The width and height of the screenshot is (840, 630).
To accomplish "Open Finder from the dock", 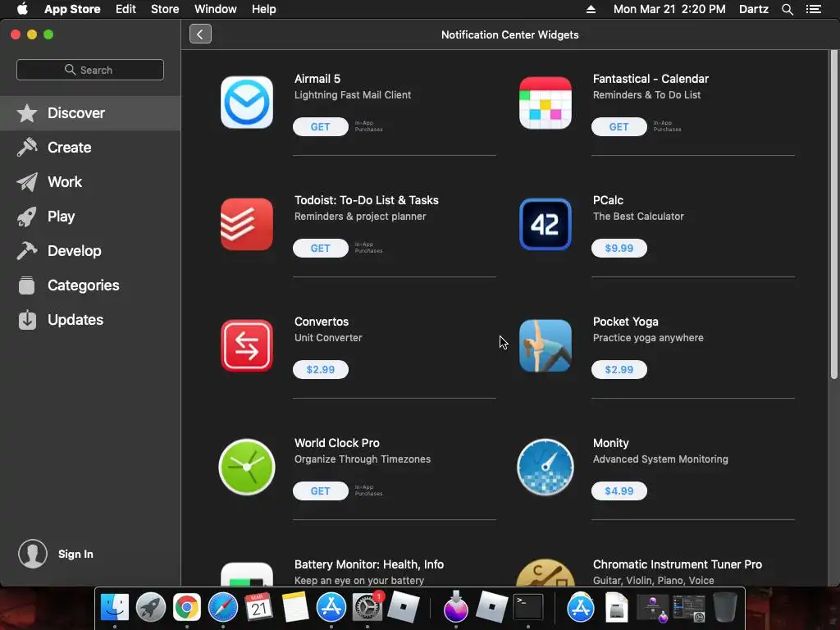I will point(115,608).
